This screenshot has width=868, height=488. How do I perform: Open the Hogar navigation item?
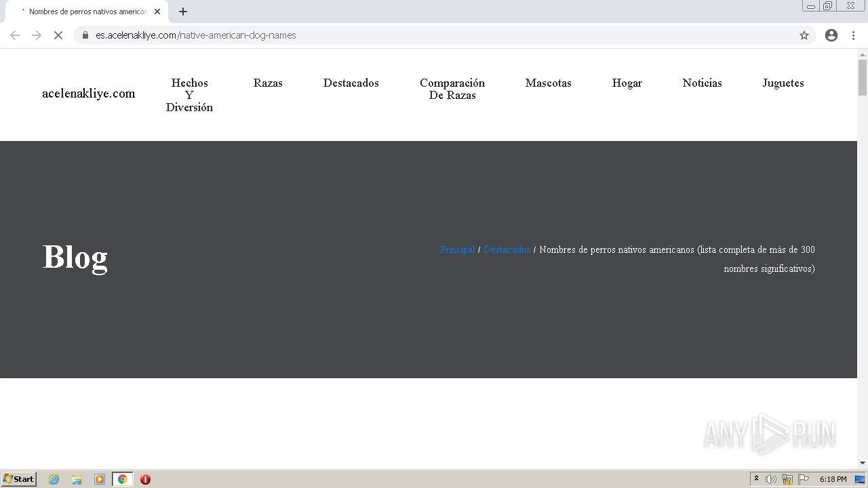click(627, 83)
